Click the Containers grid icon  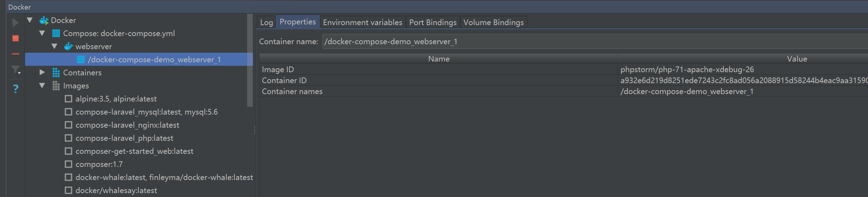click(56, 73)
